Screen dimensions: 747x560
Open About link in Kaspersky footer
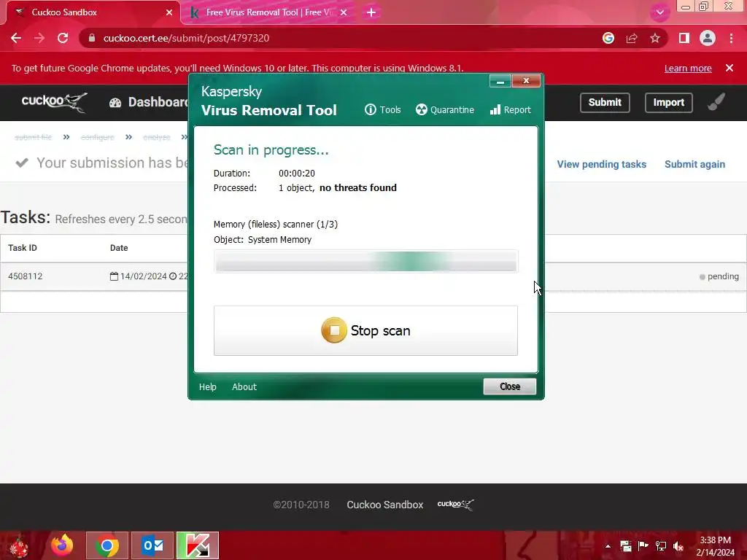point(244,386)
